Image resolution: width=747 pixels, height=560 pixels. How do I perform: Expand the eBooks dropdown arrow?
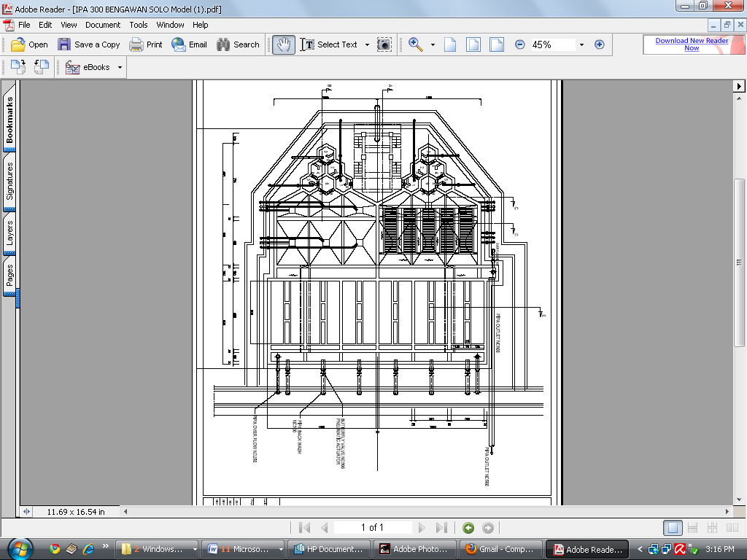click(x=120, y=67)
